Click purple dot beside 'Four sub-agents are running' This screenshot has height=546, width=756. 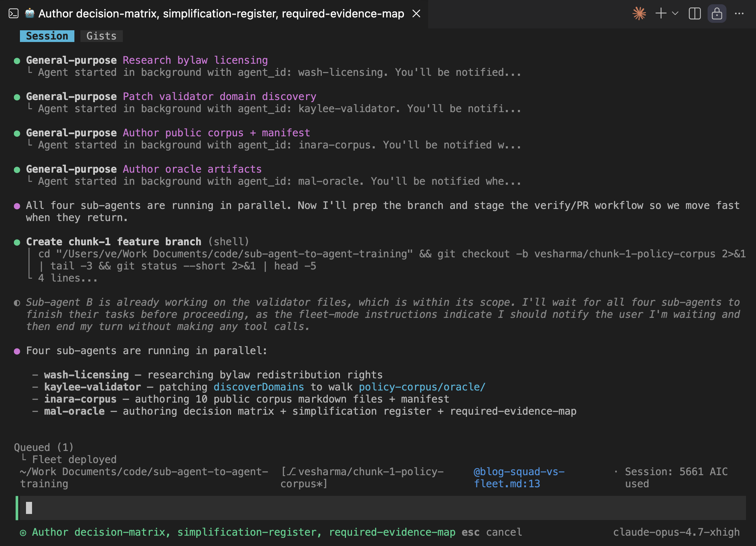(17, 351)
